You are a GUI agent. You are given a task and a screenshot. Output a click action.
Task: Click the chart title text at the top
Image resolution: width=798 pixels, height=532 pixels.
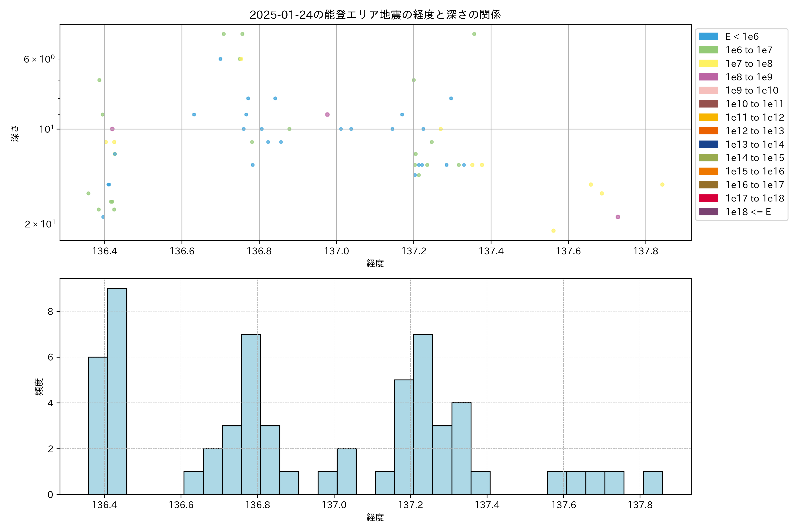tap(375, 15)
